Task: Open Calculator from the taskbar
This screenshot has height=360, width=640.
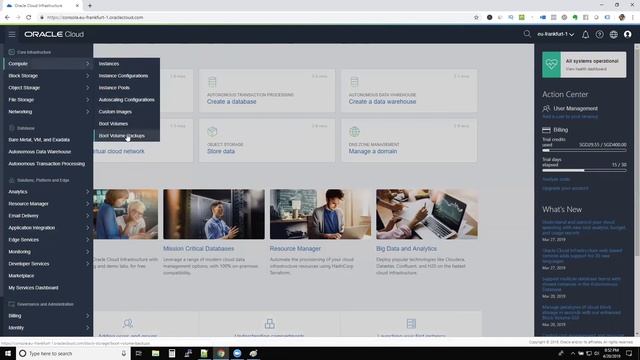Action: pyautogui.click(x=172, y=353)
